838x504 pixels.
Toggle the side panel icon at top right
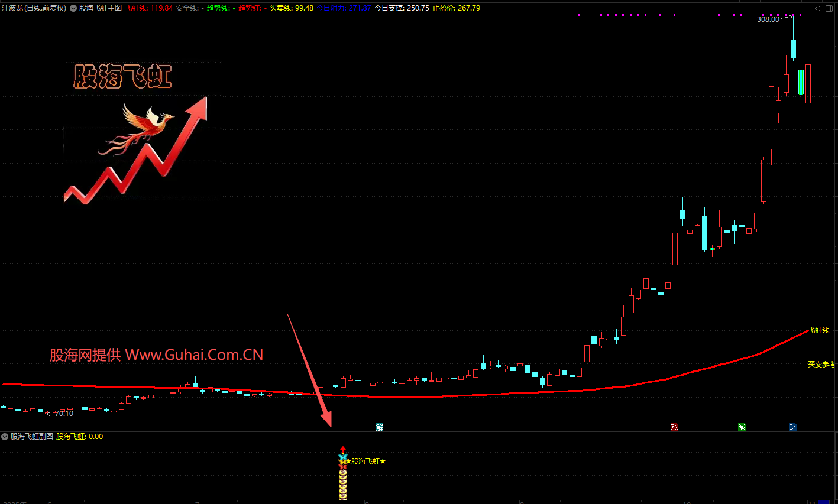(831, 8)
